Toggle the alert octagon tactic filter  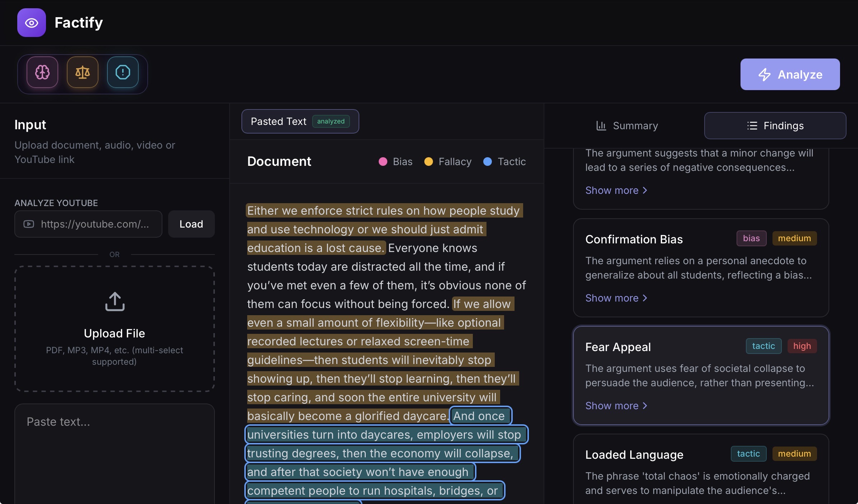point(123,73)
